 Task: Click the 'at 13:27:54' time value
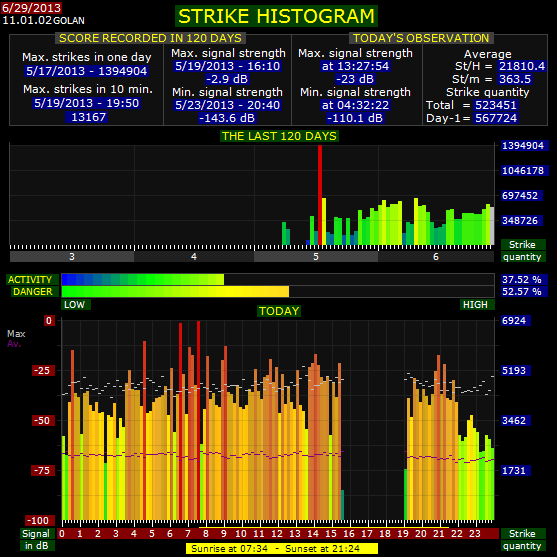point(355,66)
